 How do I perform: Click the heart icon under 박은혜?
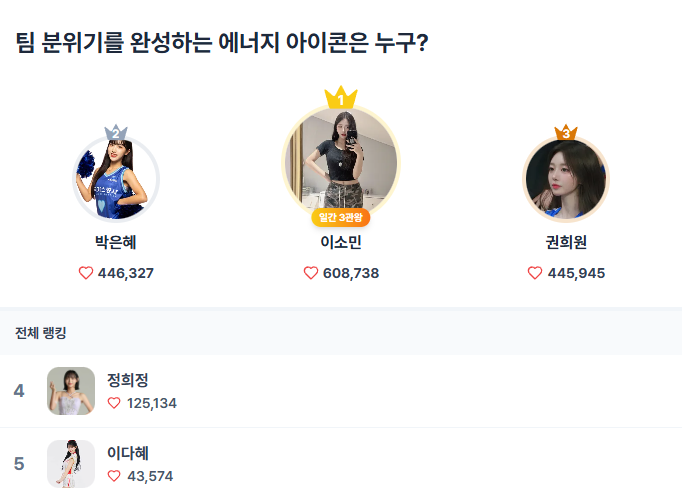coord(85,273)
